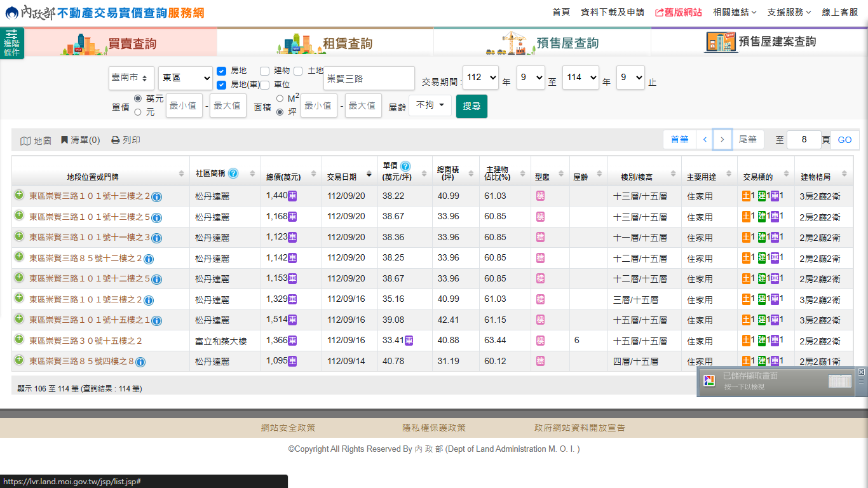Open the 進階條件 advanced filter icon
Viewport: 868px width, 488px height.
tap(12, 43)
